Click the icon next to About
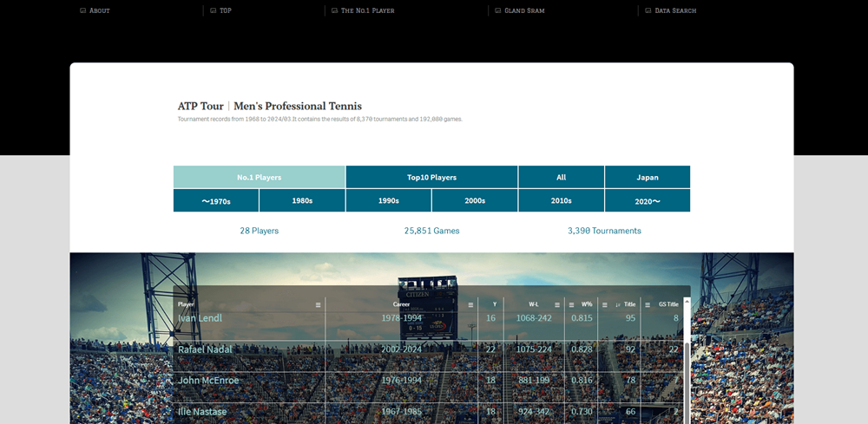Image resolution: width=868 pixels, height=424 pixels. [82, 11]
